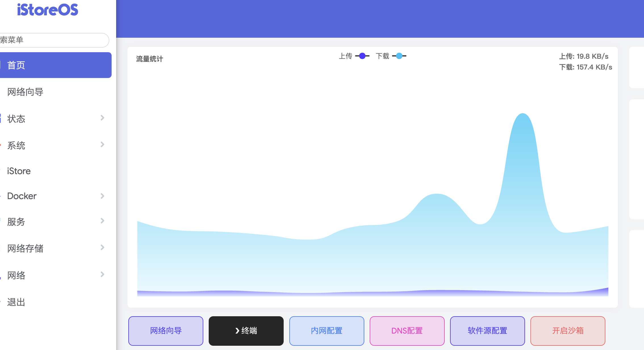Image resolution: width=644 pixels, height=350 pixels.
Task: Open the 软件源配置 button
Action: click(x=487, y=331)
